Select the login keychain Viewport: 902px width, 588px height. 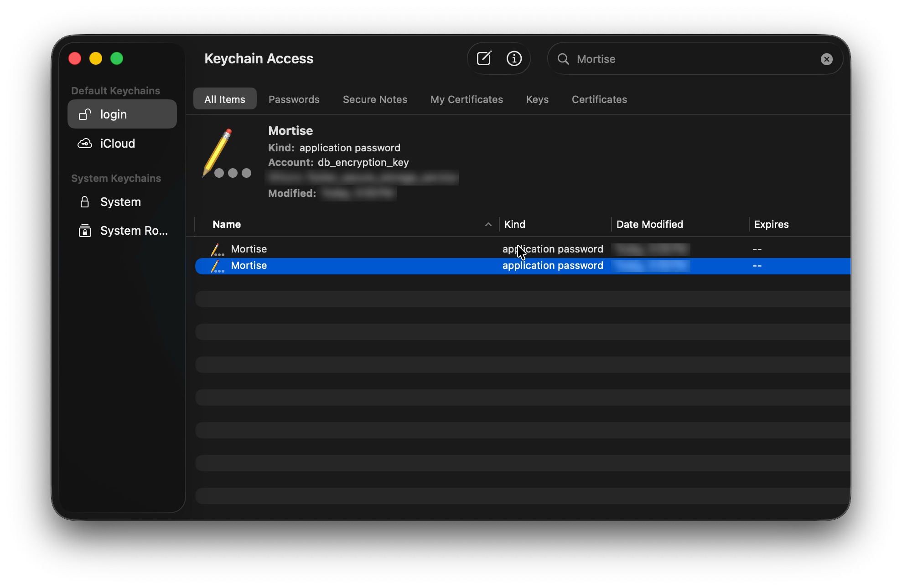[122, 114]
